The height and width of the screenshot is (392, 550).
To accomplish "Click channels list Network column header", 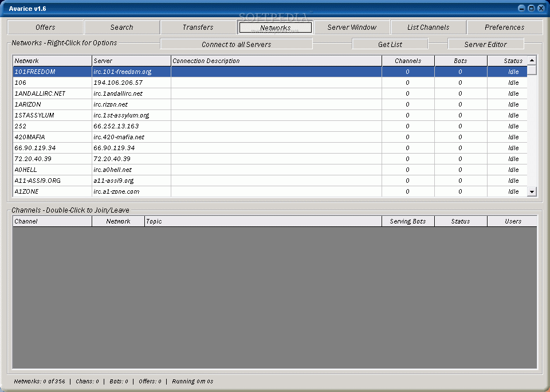I will click(118, 221).
